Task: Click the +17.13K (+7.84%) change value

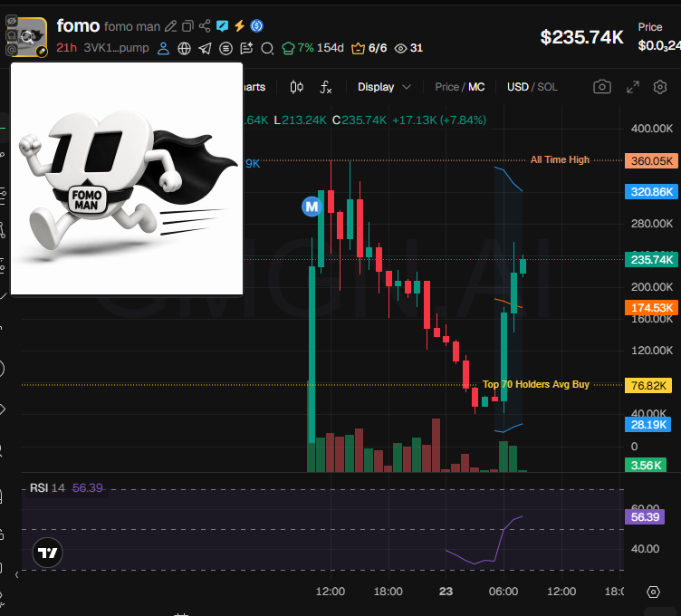Action: pyautogui.click(x=439, y=120)
